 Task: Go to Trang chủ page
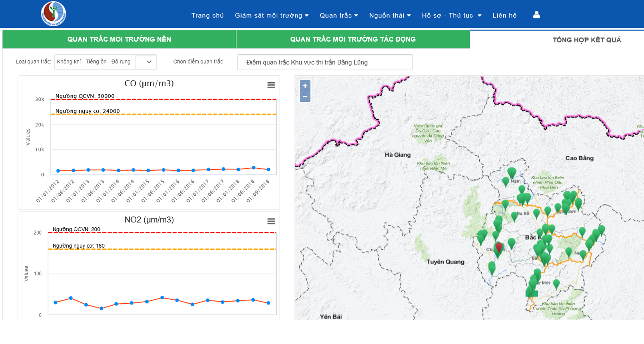[x=207, y=16]
